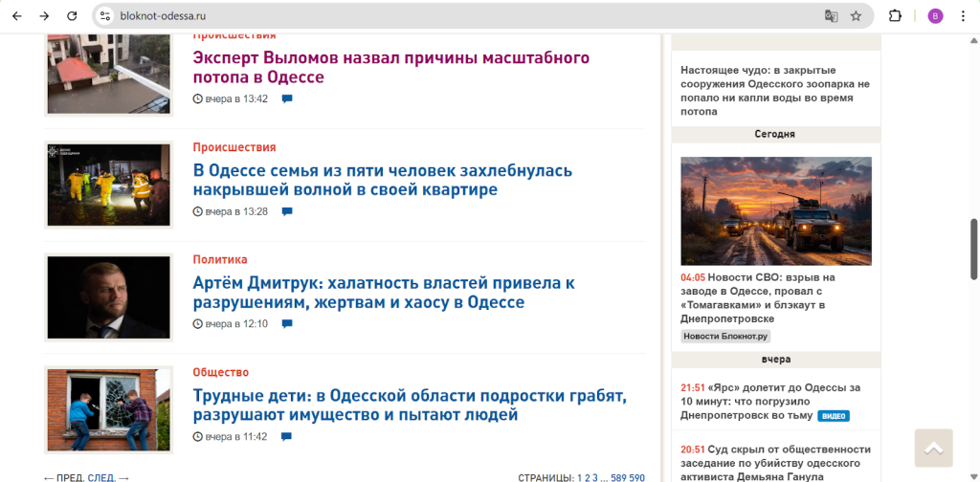Screen dimensions: 980x482
Task: Click the Новости Блокнот.ру tag button
Action: tap(725, 336)
